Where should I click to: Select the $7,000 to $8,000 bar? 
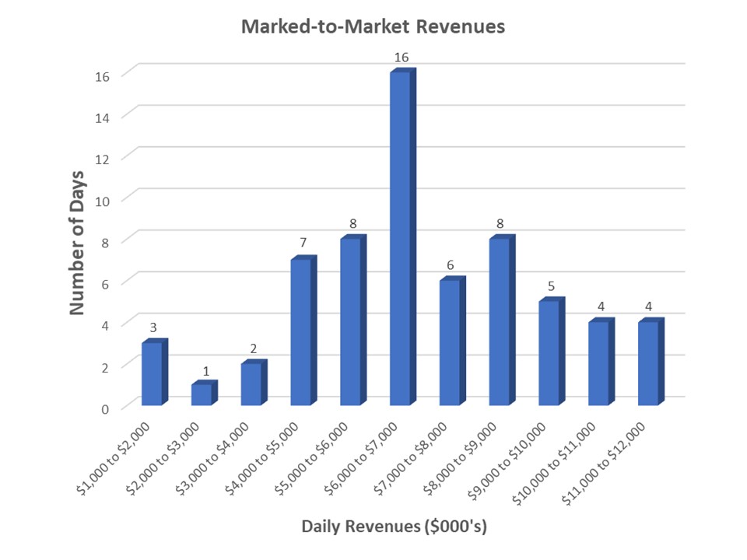(449, 342)
